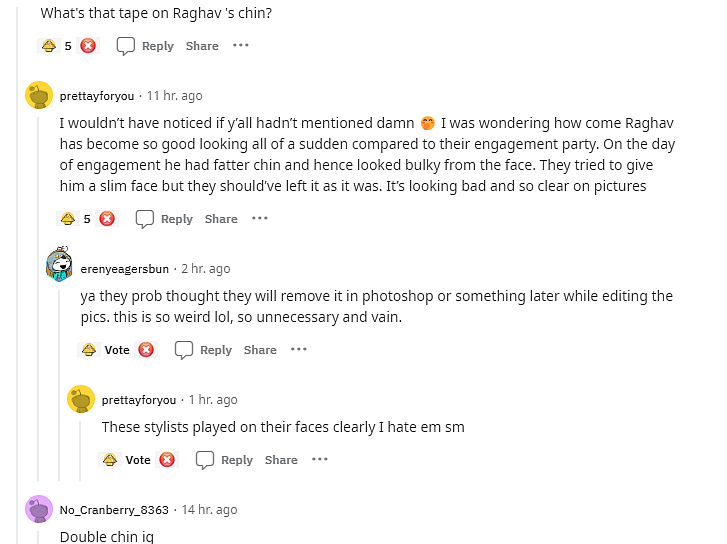Share the top 'tape on chin' comment
727x544 pixels.
(202, 46)
